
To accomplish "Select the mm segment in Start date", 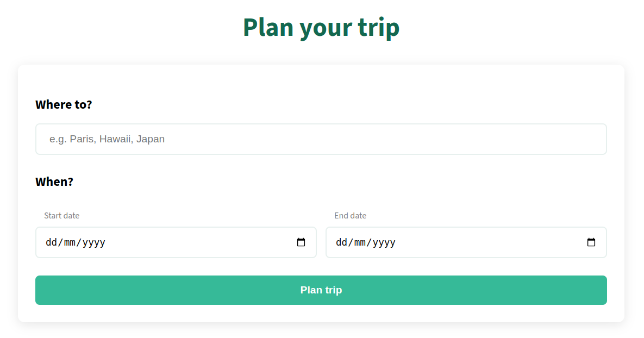I will tap(70, 242).
